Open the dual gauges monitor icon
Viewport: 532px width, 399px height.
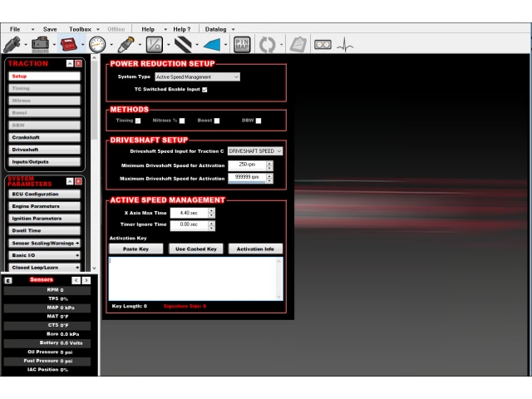point(323,44)
